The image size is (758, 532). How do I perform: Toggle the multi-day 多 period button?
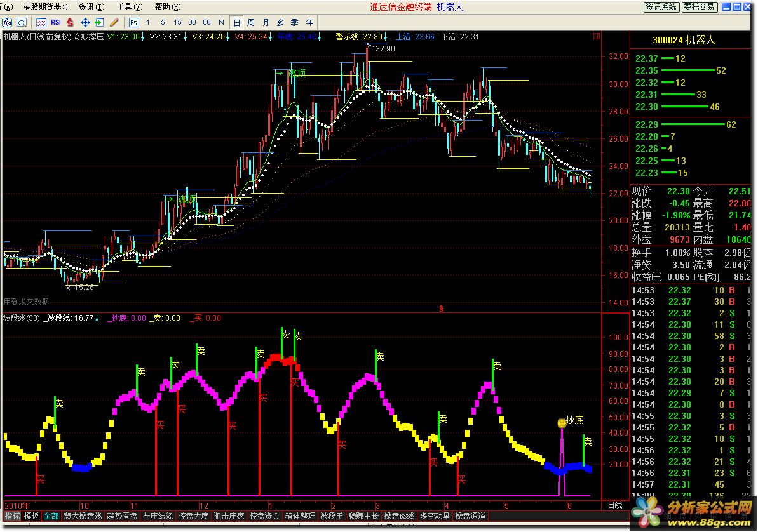(280, 23)
